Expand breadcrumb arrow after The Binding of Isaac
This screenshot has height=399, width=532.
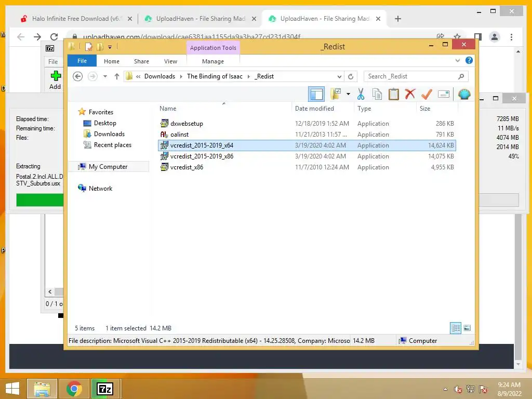(x=249, y=76)
